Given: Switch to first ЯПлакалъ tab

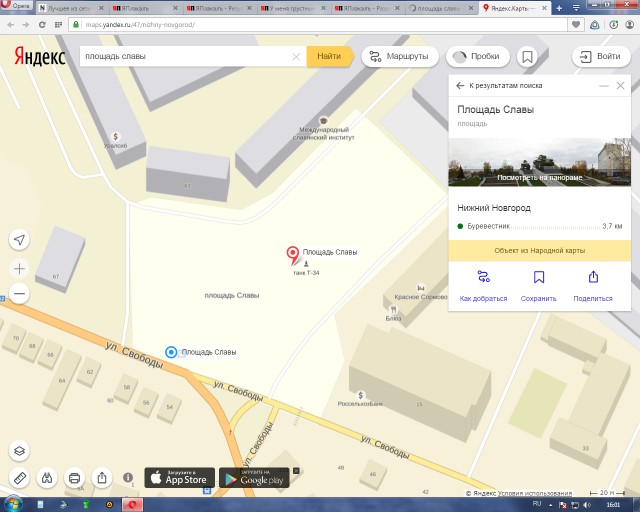Looking at the screenshot, I should (146, 8).
